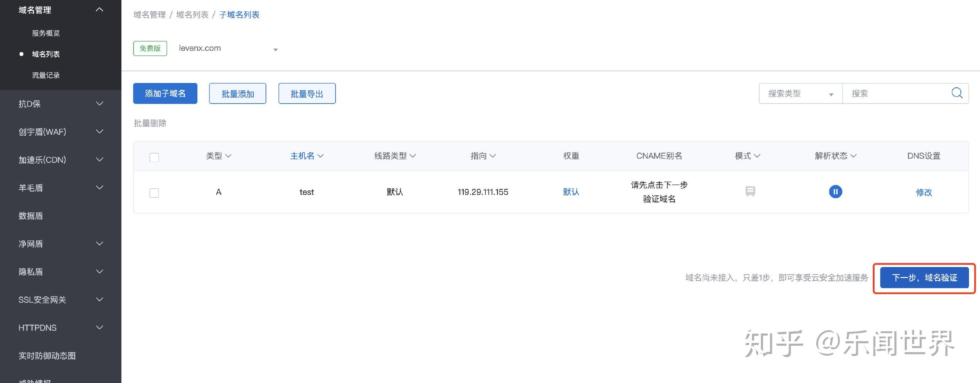
Task: Click 下一步，域名验证 button
Action: coord(924,278)
